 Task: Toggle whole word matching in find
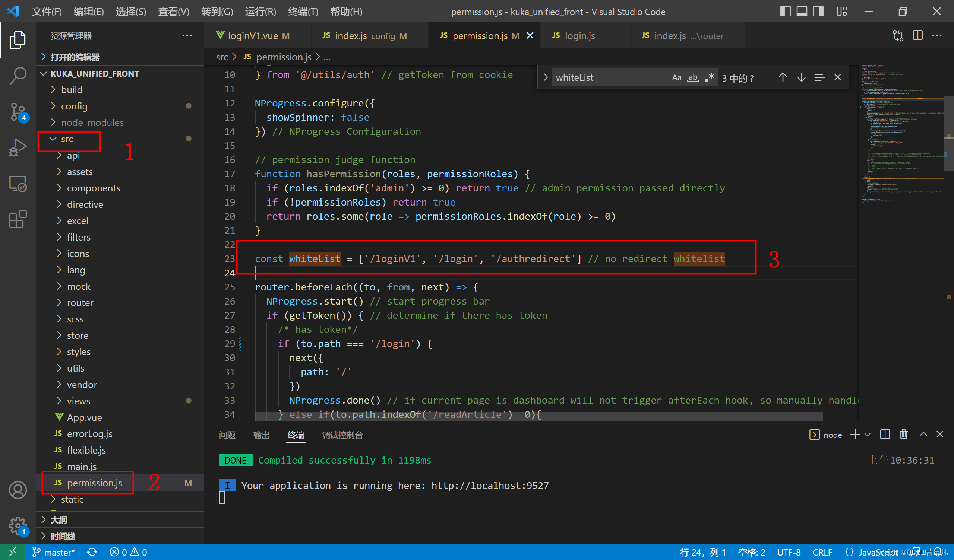[x=693, y=77]
